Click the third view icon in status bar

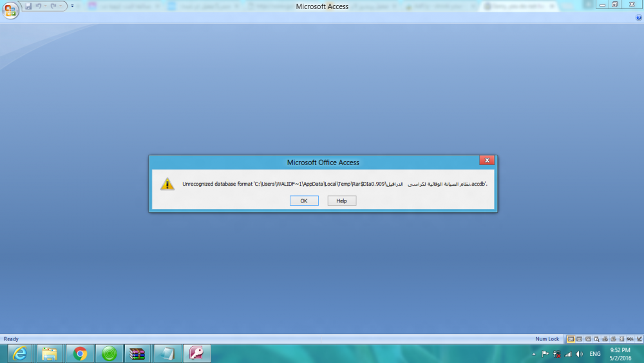point(588,339)
